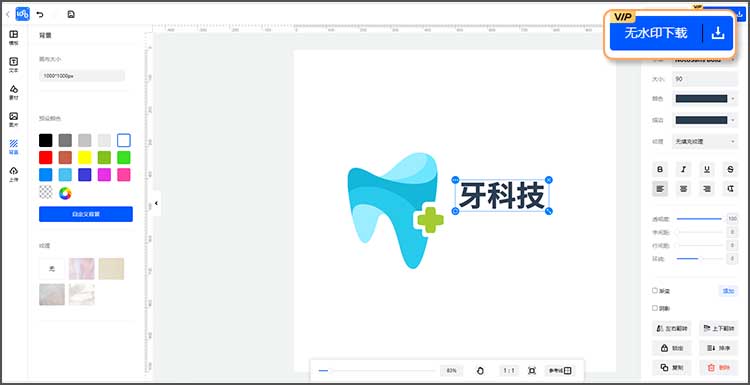Click the 1:1 actual size button
The width and height of the screenshot is (750, 385).
(x=509, y=371)
